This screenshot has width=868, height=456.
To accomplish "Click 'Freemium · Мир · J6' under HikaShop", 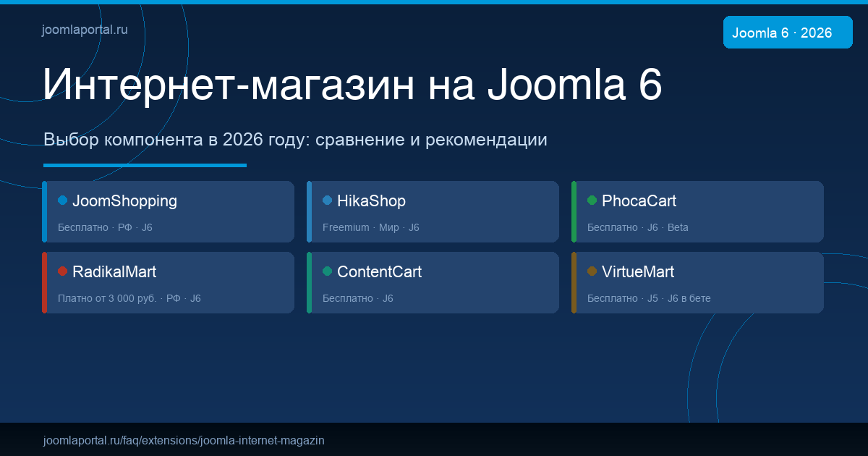I will click(370, 227).
